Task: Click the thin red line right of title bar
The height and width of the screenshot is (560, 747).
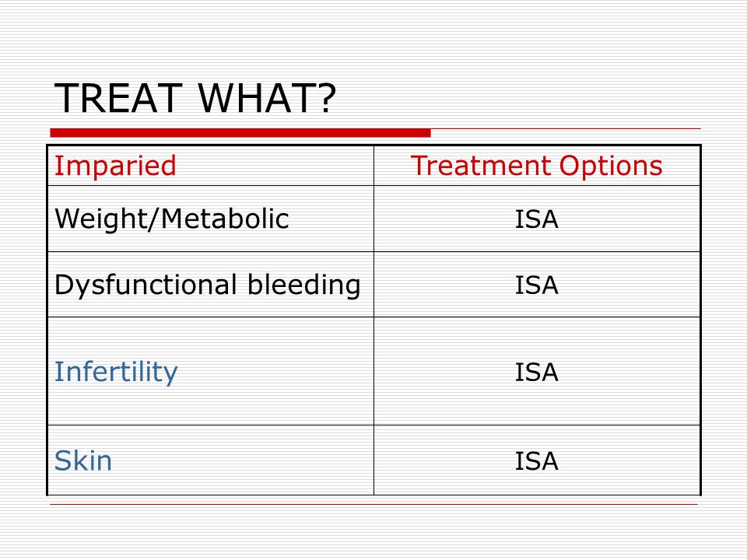Action: click(x=566, y=128)
